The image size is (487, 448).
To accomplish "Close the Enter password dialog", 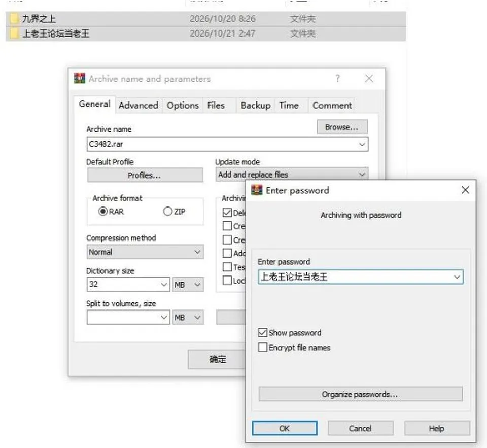I will (x=465, y=190).
